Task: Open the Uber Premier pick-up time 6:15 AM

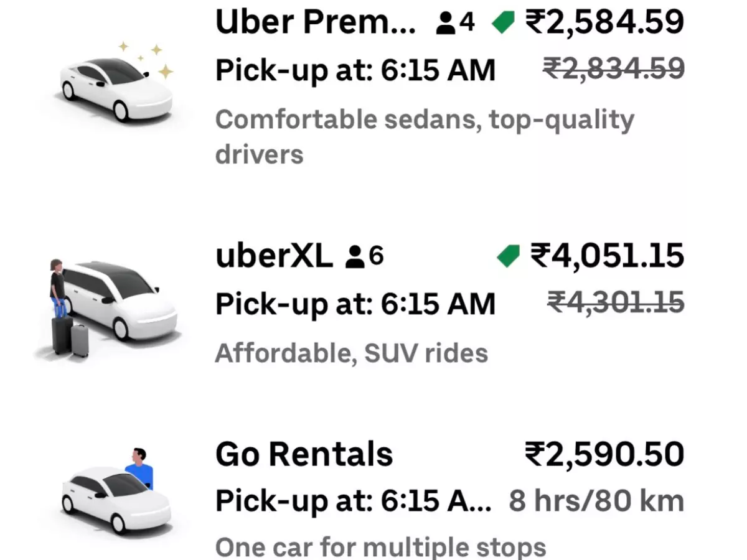Action: [x=355, y=70]
